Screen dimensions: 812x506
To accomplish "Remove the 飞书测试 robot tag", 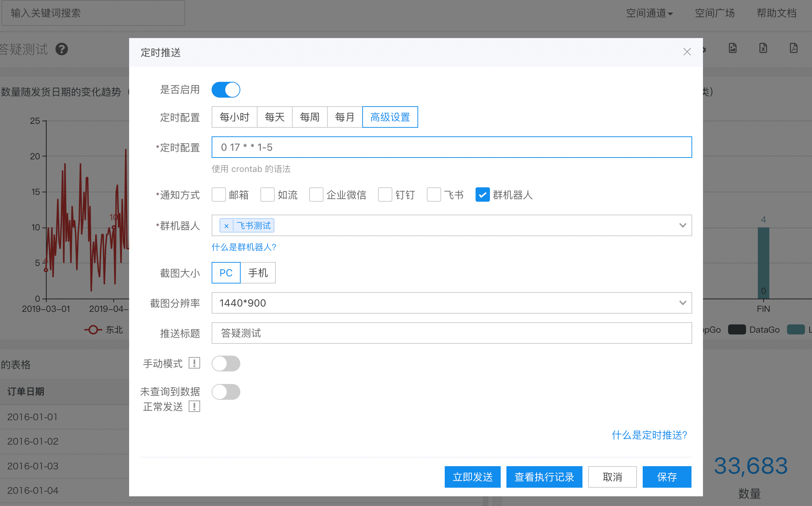I will [226, 226].
